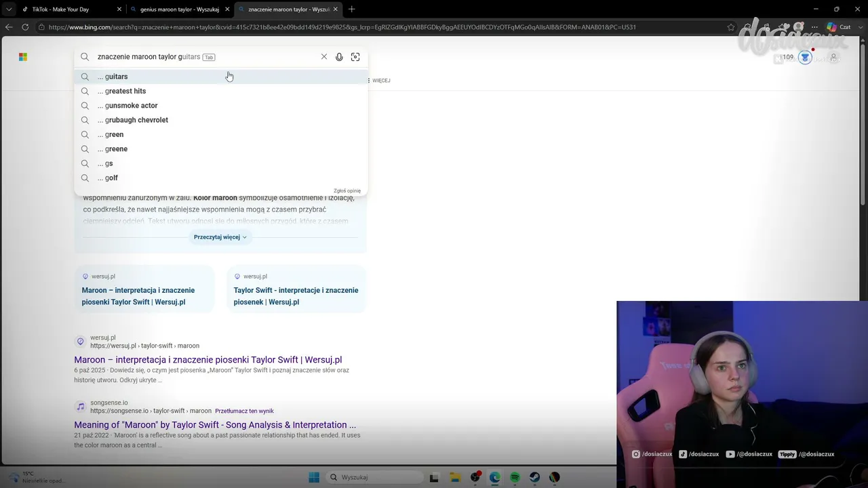
Task: Select the 'golf' suggestion
Action: tap(221, 178)
